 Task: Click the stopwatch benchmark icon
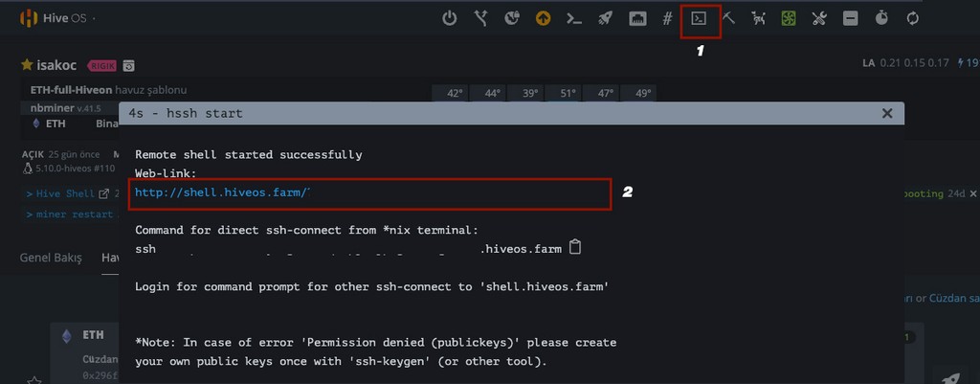[881, 18]
